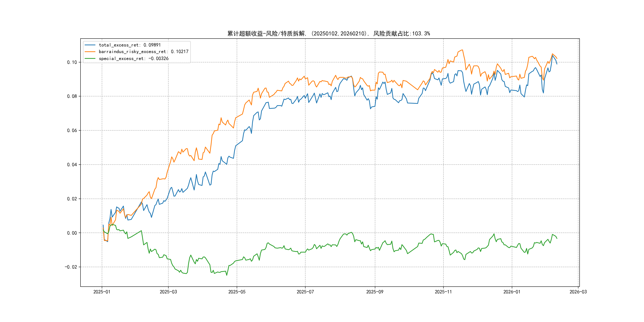Click the 0.10 y-axis tick label
644x322 pixels.
coord(72,62)
